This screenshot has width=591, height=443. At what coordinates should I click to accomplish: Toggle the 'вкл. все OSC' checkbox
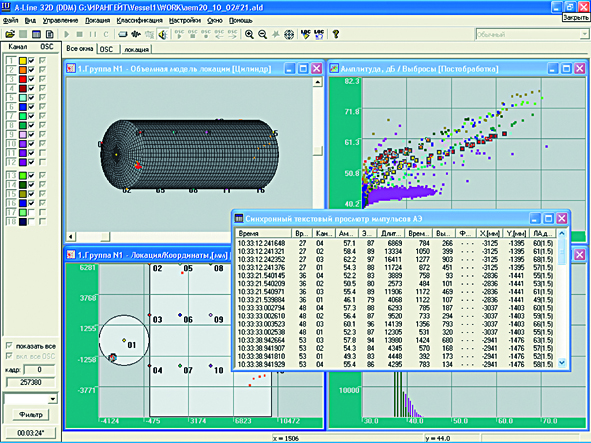tap(9, 356)
